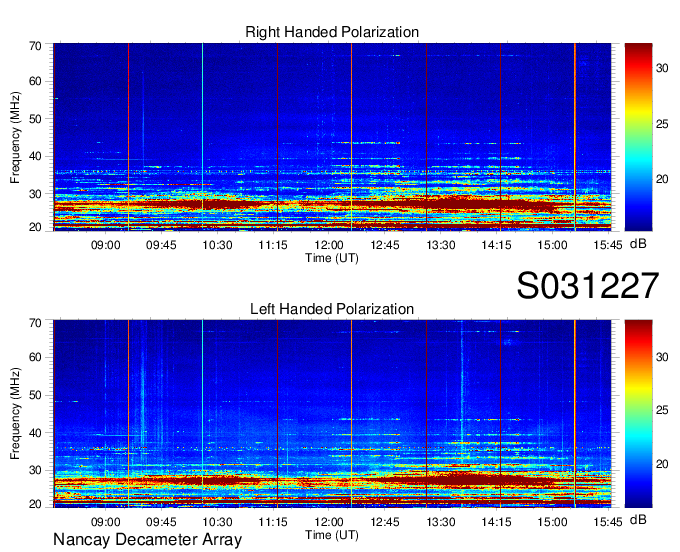This screenshot has height=552, width=680.
Task: Click the 40 MHz tick of right-handed plot
Action: pos(35,156)
